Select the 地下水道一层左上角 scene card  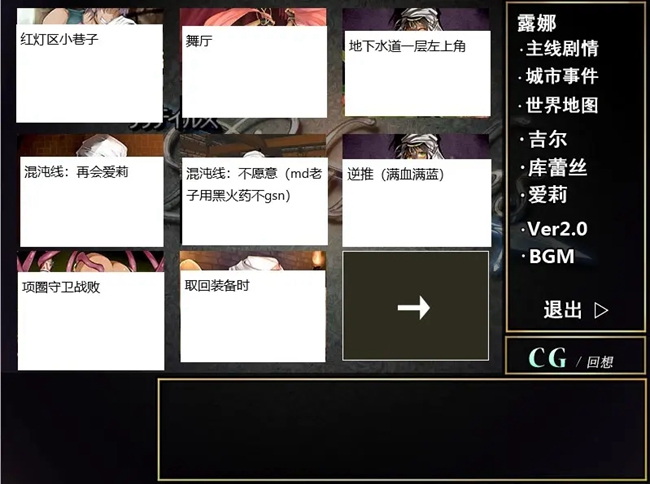pos(417,63)
